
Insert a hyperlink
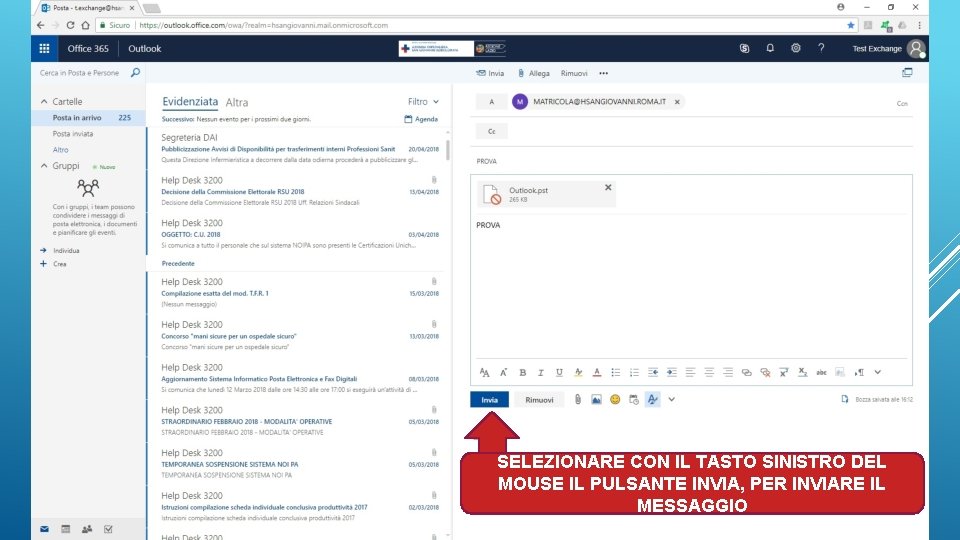tap(746, 372)
